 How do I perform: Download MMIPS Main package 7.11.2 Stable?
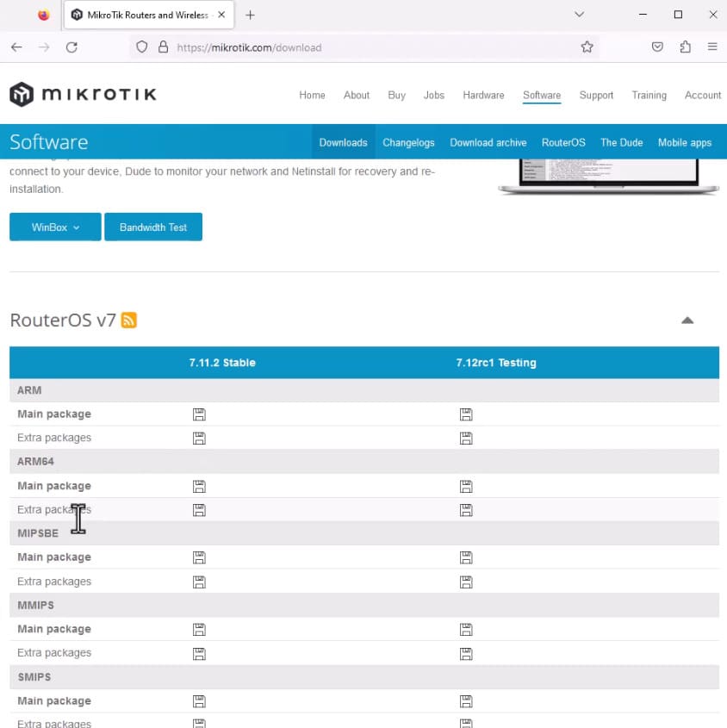199,629
